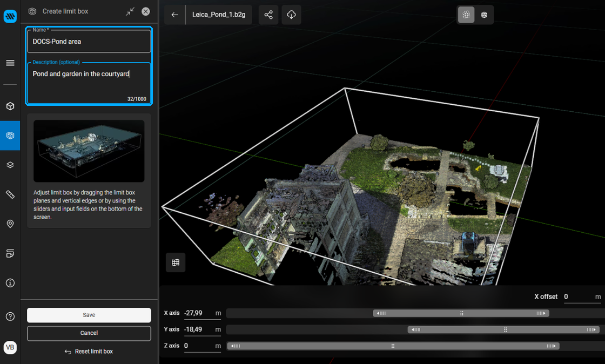Open the location pin sidebar icon
The width and height of the screenshot is (605, 364).
coord(10,224)
